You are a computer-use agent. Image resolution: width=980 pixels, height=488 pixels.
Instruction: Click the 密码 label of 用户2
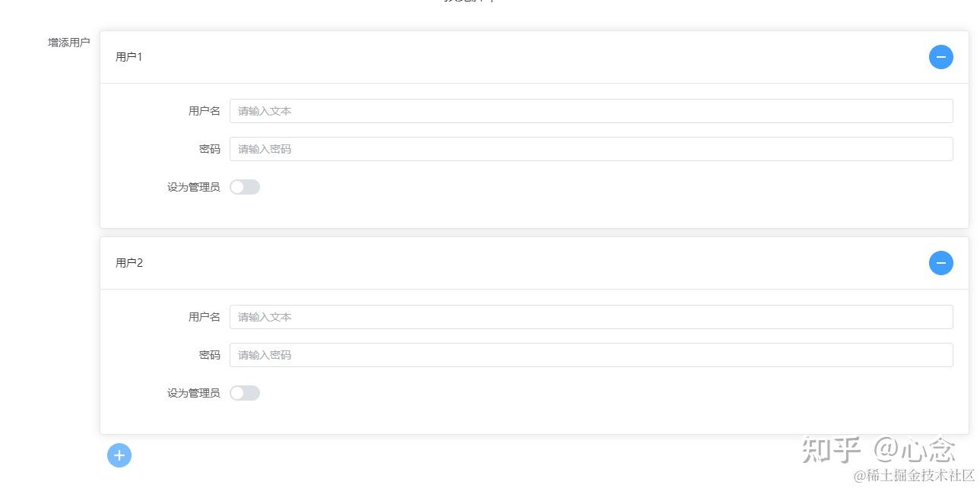pyautogui.click(x=211, y=355)
